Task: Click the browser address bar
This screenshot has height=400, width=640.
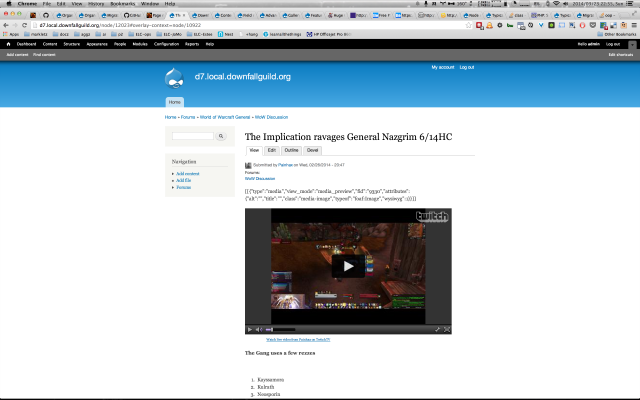Action: click(249, 25)
